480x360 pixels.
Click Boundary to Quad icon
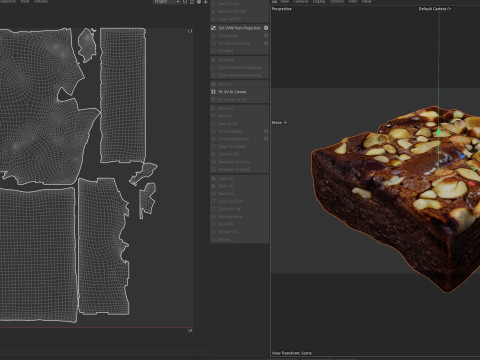coord(214,170)
